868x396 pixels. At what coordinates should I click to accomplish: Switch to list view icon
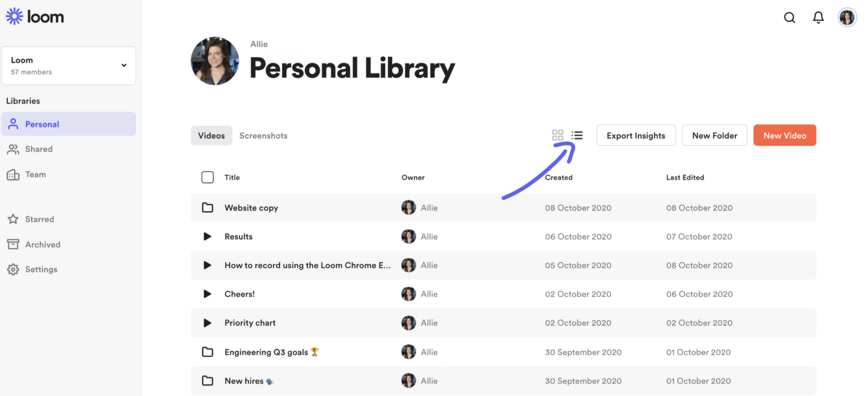[x=577, y=135]
